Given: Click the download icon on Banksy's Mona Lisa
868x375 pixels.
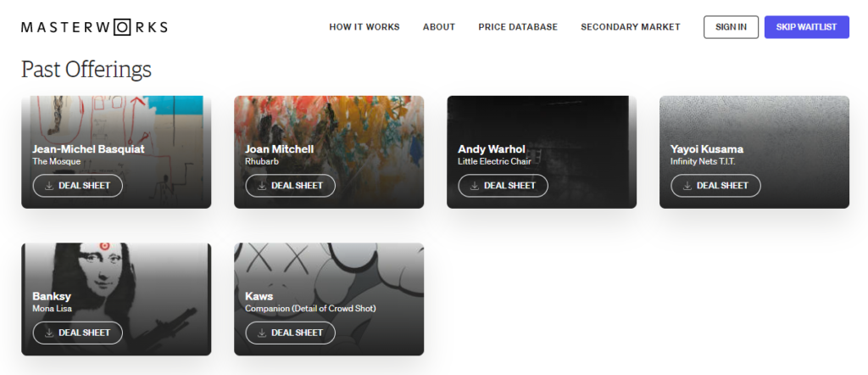Looking at the screenshot, I should [48, 333].
